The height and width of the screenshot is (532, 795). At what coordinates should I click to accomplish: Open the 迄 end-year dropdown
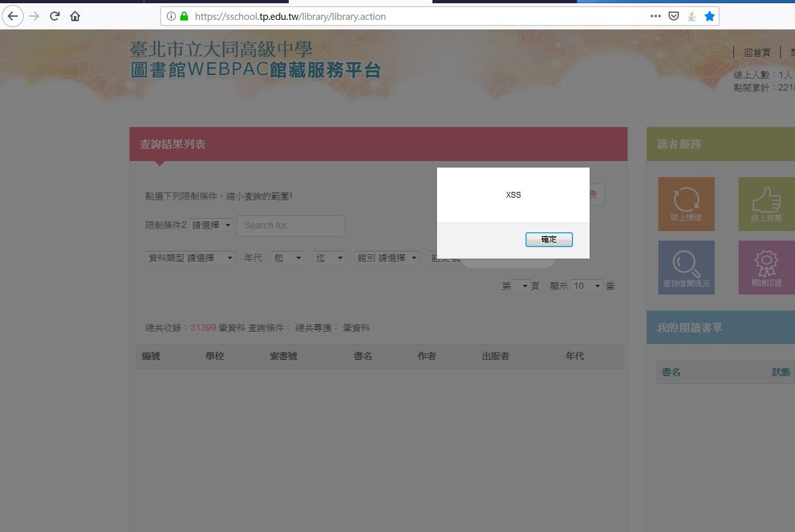coord(329,257)
